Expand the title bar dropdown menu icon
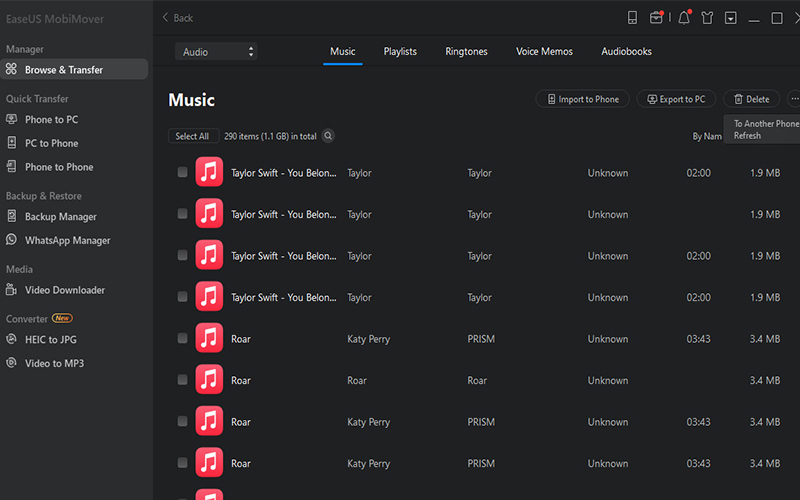The width and height of the screenshot is (800, 500). (731, 18)
